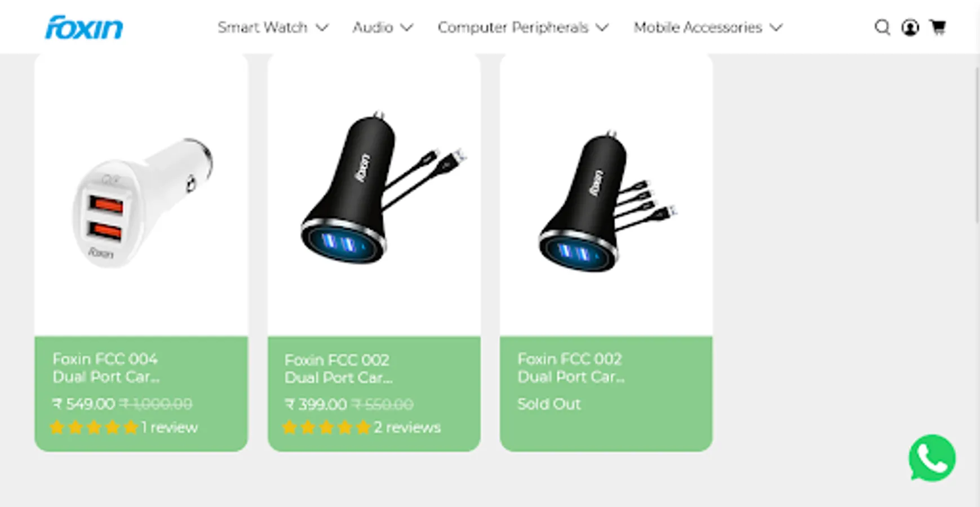
Task: View the shopping cart icon
Action: tap(938, 27)
